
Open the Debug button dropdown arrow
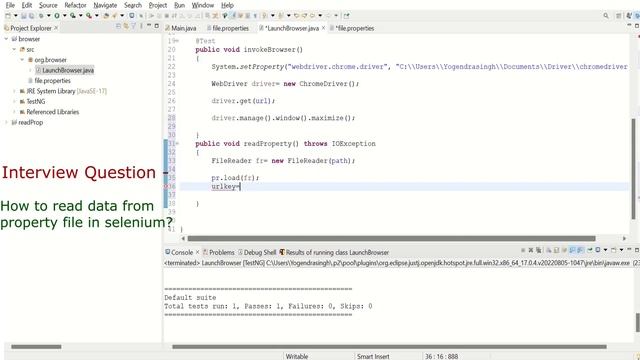tap(49, 16)
